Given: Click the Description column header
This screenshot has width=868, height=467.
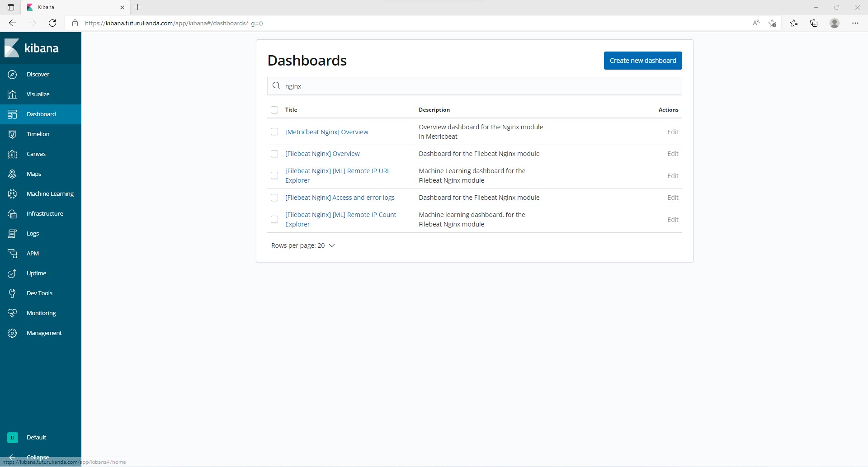Looking at the screenshot, I should 434,110.
